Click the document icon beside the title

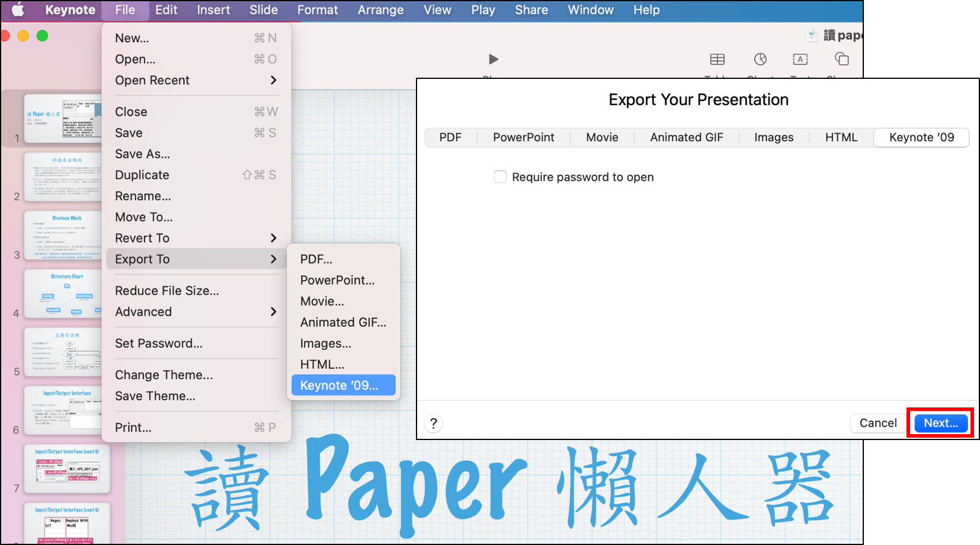tap(812, 36)
